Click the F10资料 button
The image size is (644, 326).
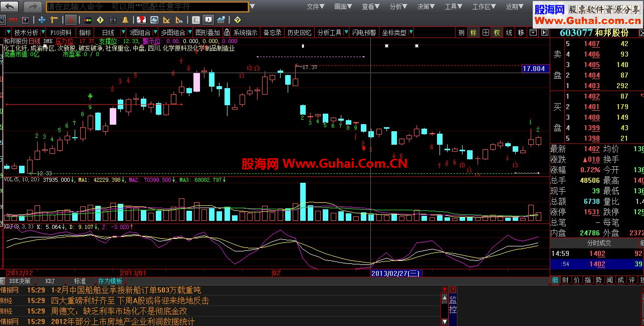[x=61, y=33]
